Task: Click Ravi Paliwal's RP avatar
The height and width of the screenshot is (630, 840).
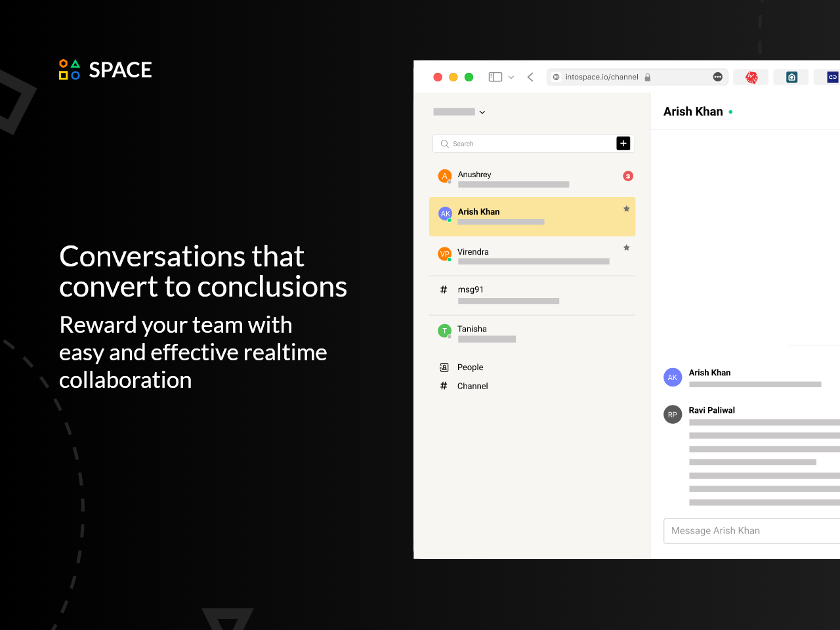Action: coord(672,414)
